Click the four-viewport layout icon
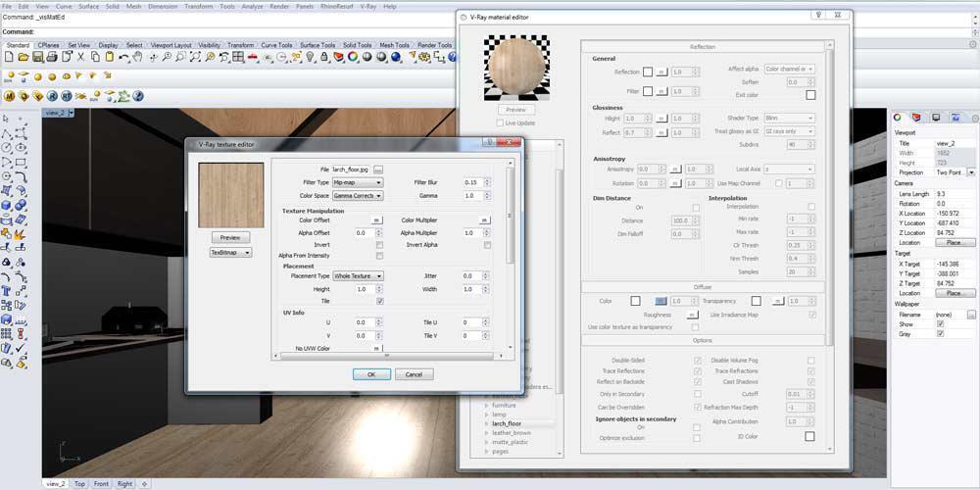Viewport: 980px width, 490px height. [x=238, y=57]
